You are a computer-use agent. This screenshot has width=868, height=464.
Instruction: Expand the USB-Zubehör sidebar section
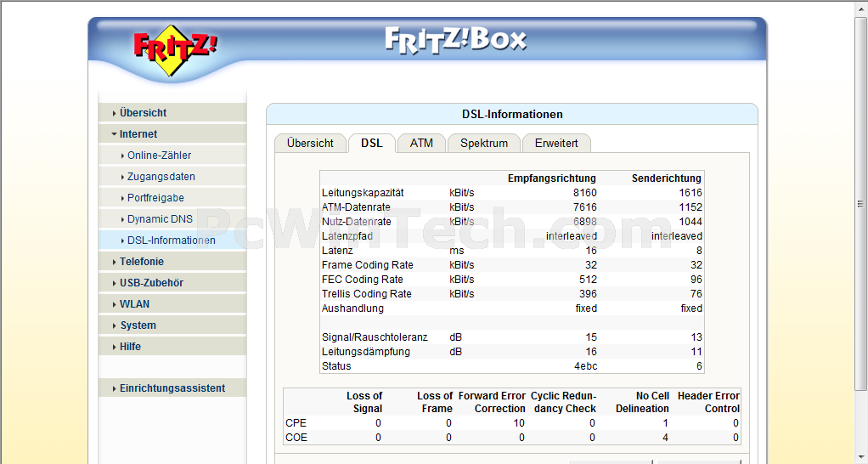[172, 282]
